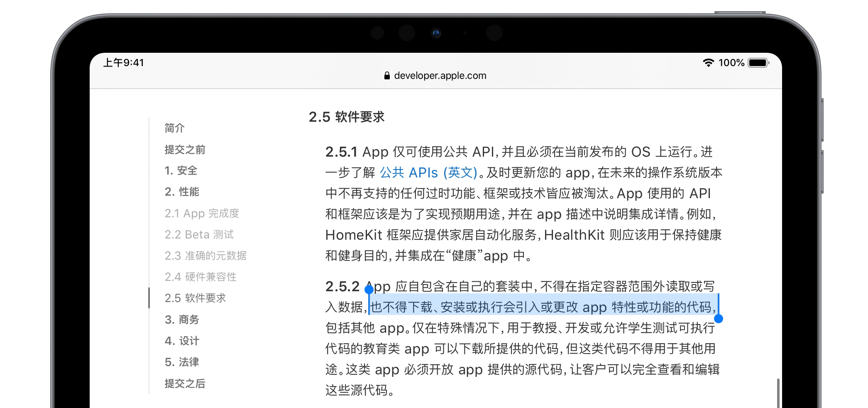Open the 提交之前 section
The image size is (868, 408).
(184, 150)
